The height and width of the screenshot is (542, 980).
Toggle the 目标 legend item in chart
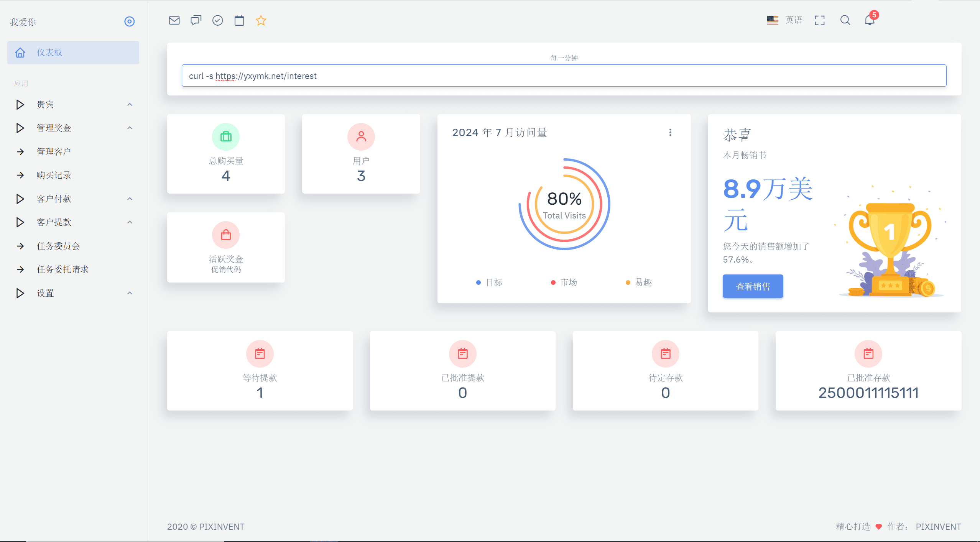[490, 282]
